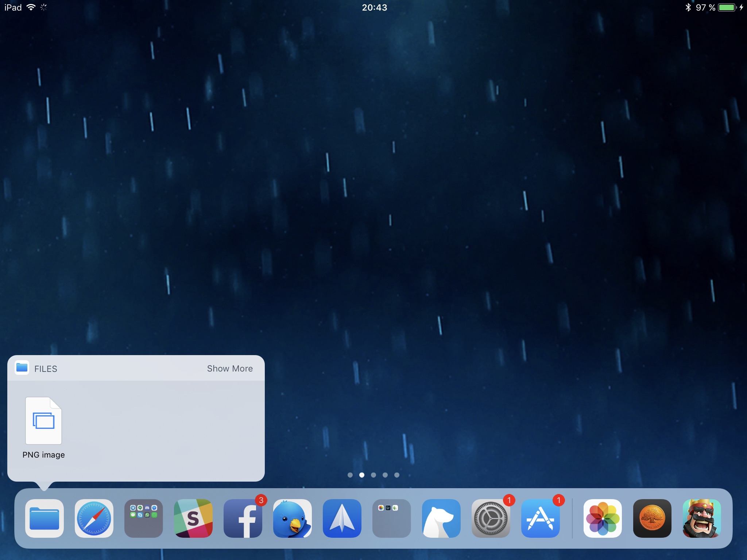Expand Files widget with Show More
Screen dimensions: 747x560
click(230, 369)
